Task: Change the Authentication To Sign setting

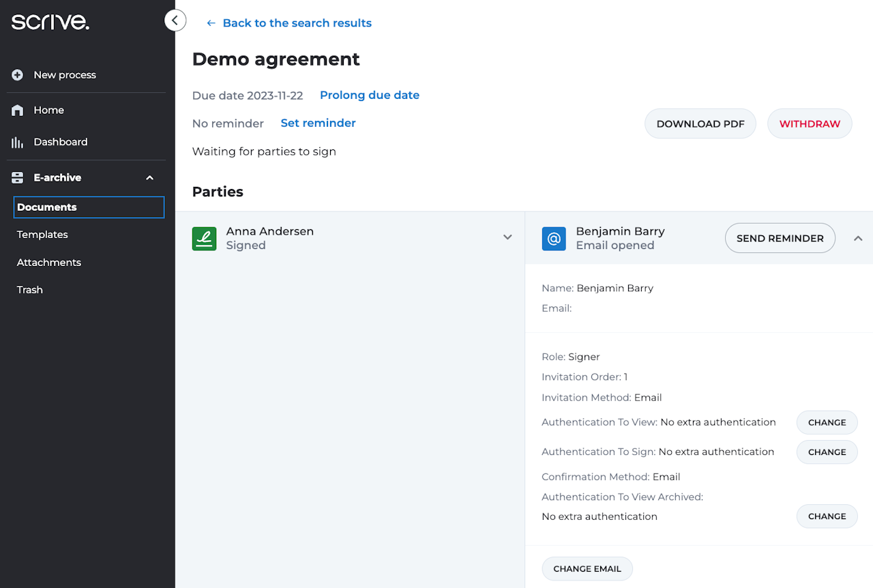Action: click(827, 452)
